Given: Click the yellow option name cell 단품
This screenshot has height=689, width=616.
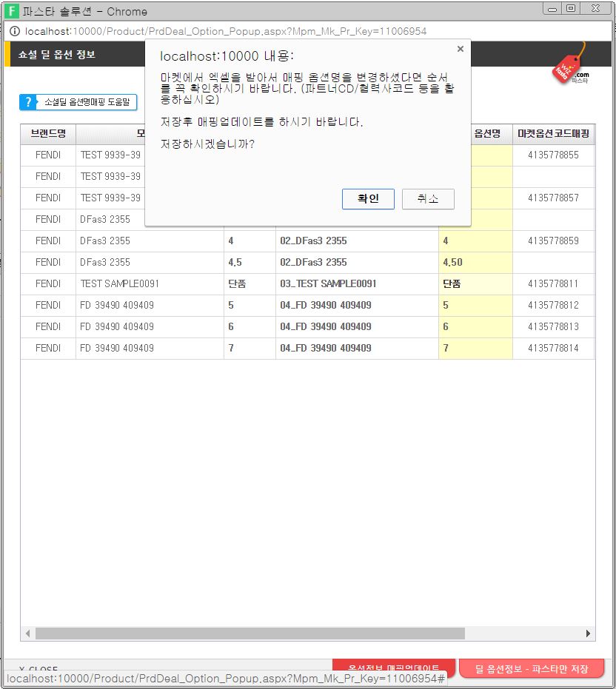Looking at the screenshot, I should (475, 283).
